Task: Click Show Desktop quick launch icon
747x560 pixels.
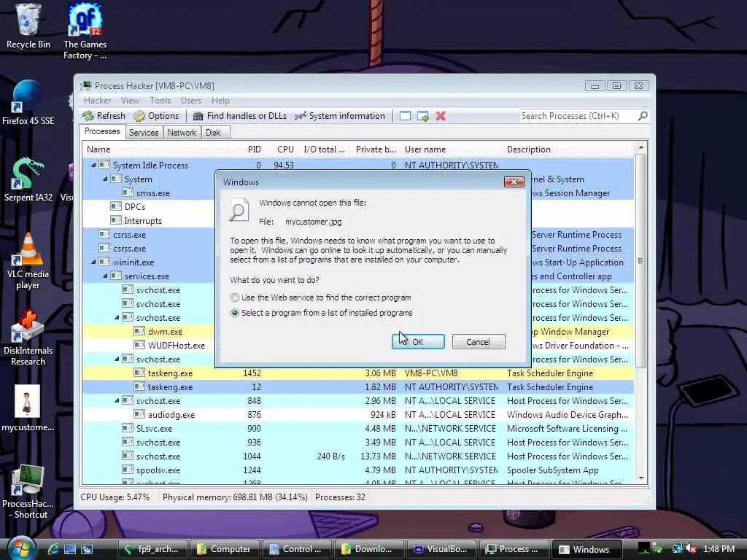Action: pos(70,549)
